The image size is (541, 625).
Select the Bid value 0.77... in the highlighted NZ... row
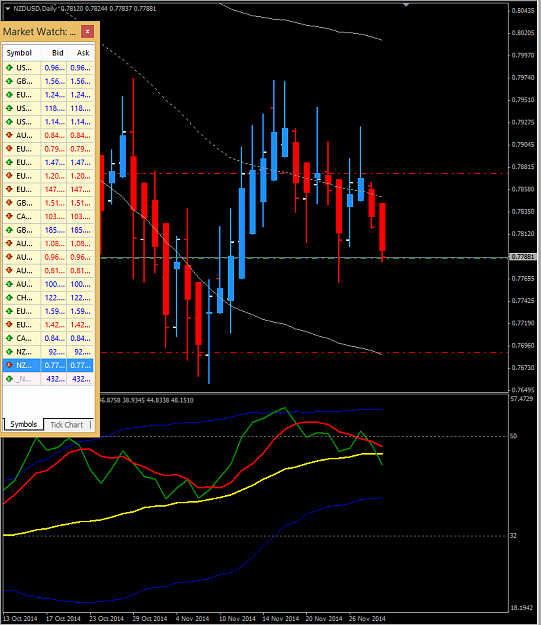tap(54, 366)
